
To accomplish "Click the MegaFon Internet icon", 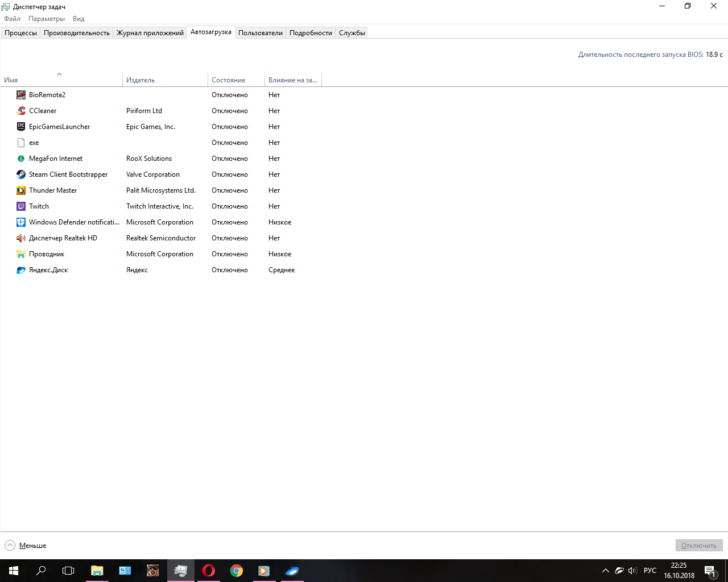I will click(21, 159).
